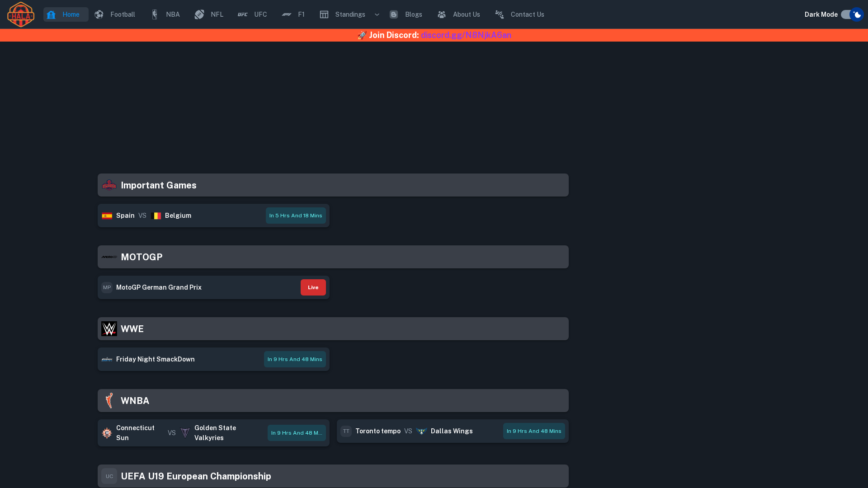The image size is (868, 488).
Task: Click the NBA player icon
Action: point(155,14)
